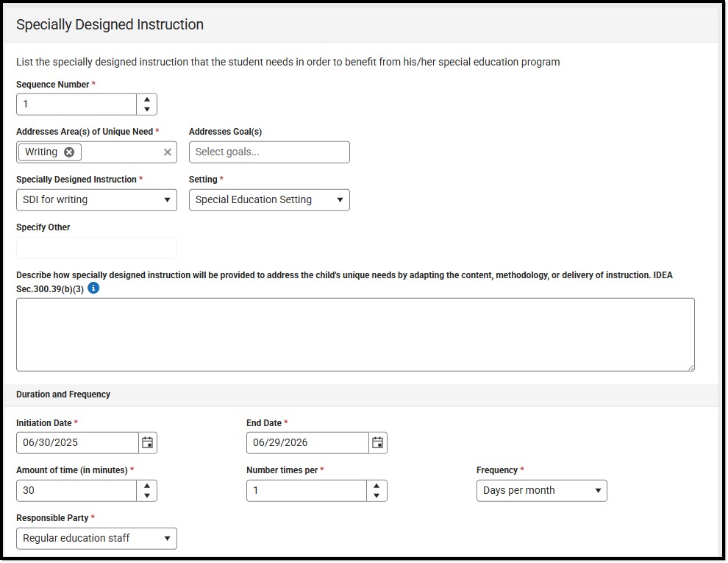The height and width of the screenshot is (563, 728).
Task: Increase the Number times per value
Action: (x=377, y=486)
